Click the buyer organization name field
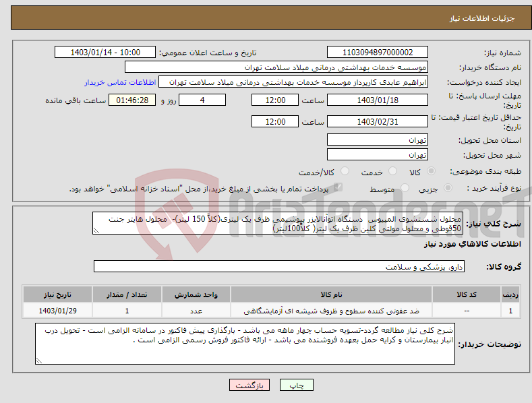Screen dimensions: 532x403 [276, 67]
